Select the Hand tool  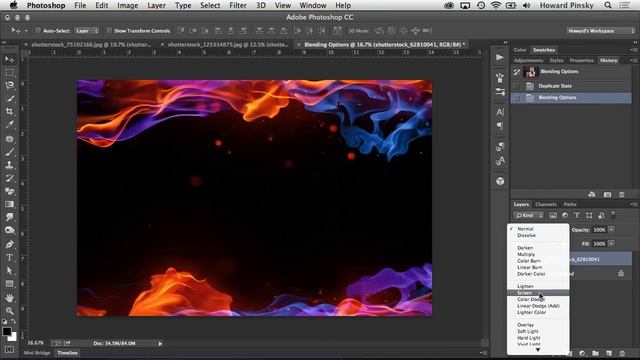coord(9,298)
